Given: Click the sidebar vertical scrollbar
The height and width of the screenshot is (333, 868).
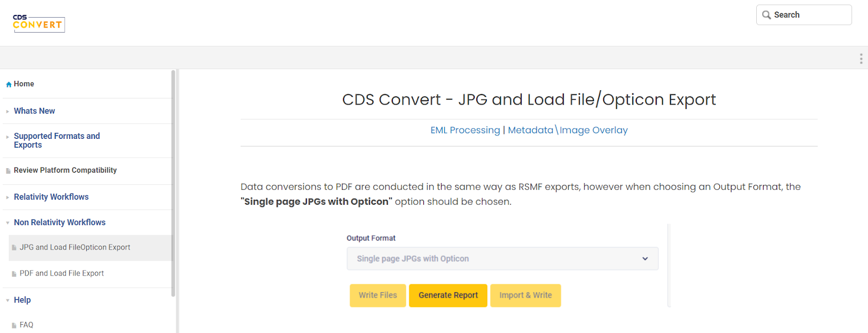Looking at the screenshot, I should 173,183.
